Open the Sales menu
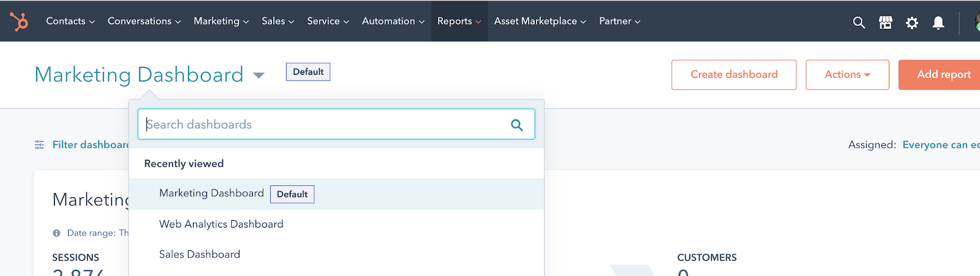The image size is (980, 276). tap(278, 21)
